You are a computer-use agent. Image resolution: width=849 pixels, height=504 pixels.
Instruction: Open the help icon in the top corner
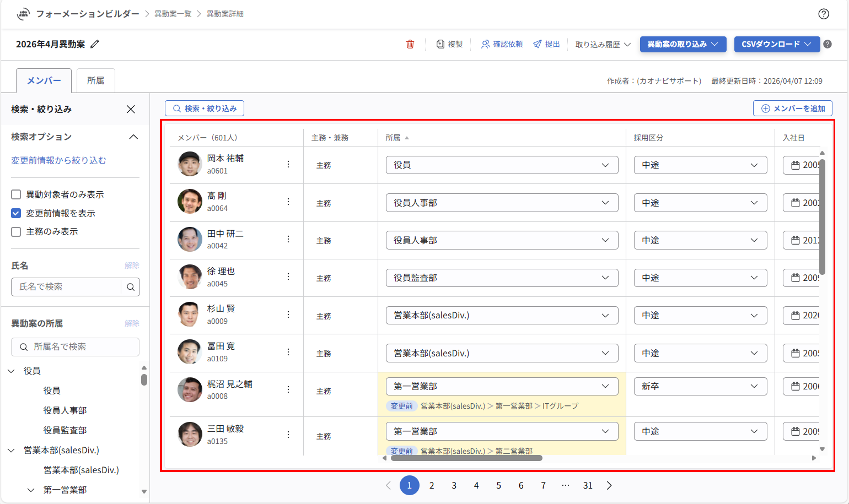tap(824, 14)
